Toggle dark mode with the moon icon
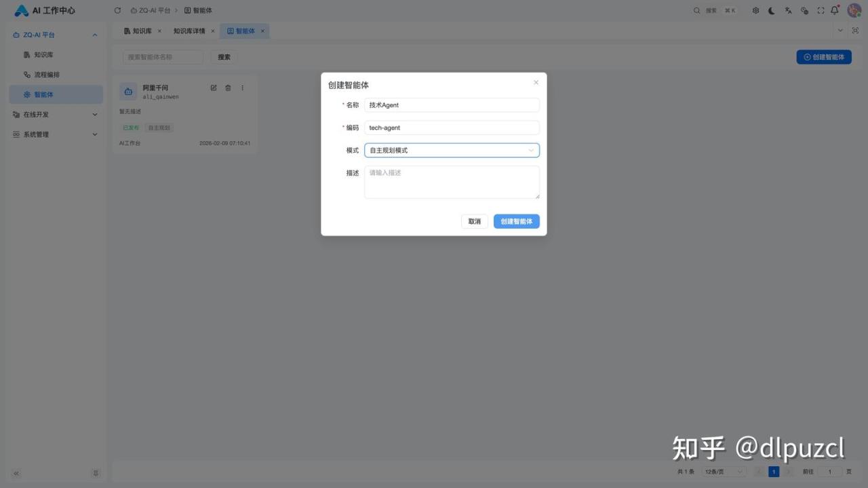This screenshot has height=488, width=868. (x=772, y=11)
